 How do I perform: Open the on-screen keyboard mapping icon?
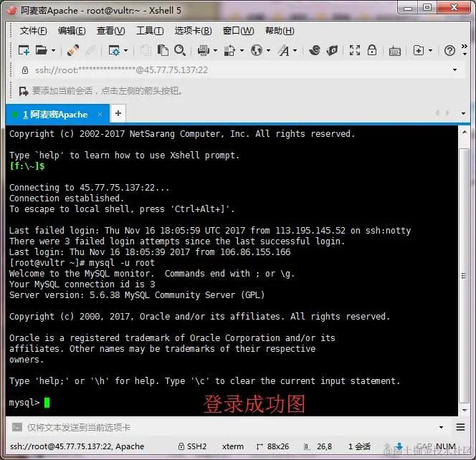click(x=395, y=51)
